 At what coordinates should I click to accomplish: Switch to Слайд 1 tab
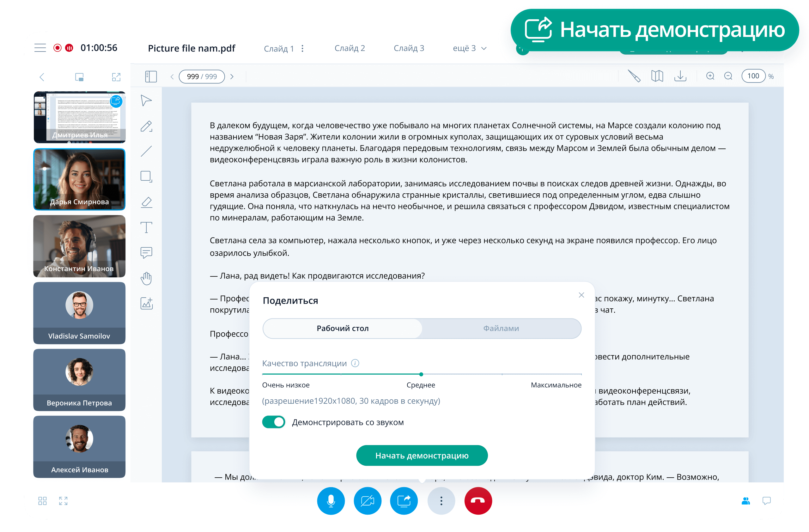coord(279,49)
